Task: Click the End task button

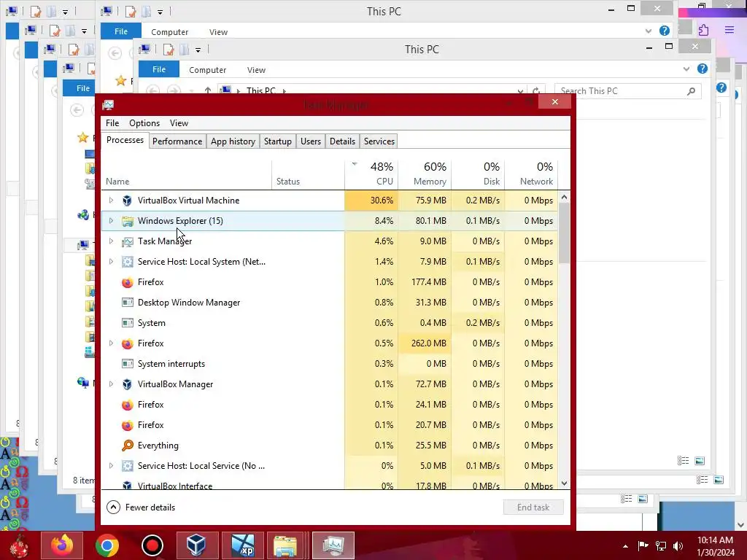Action: [533, 507]
